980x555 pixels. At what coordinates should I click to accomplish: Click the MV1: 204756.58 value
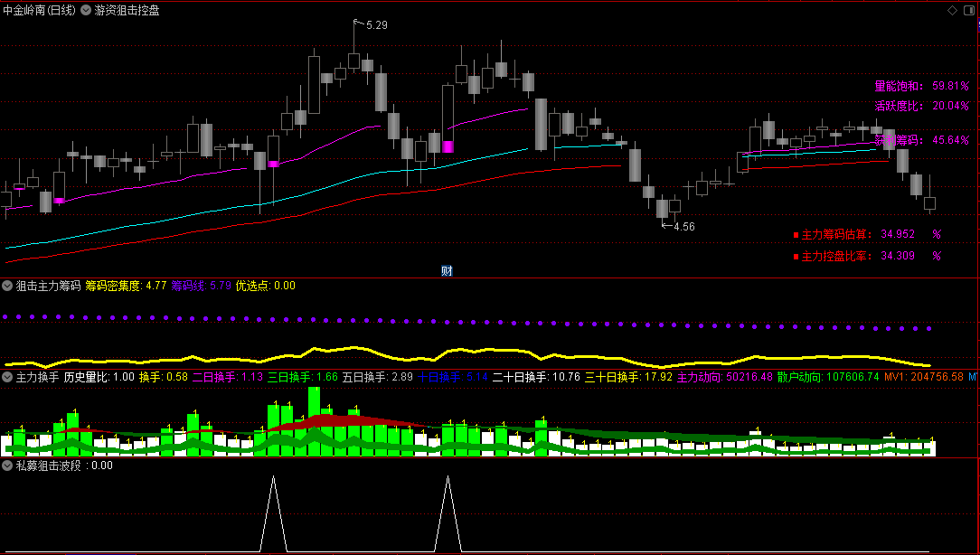(924, 377)
